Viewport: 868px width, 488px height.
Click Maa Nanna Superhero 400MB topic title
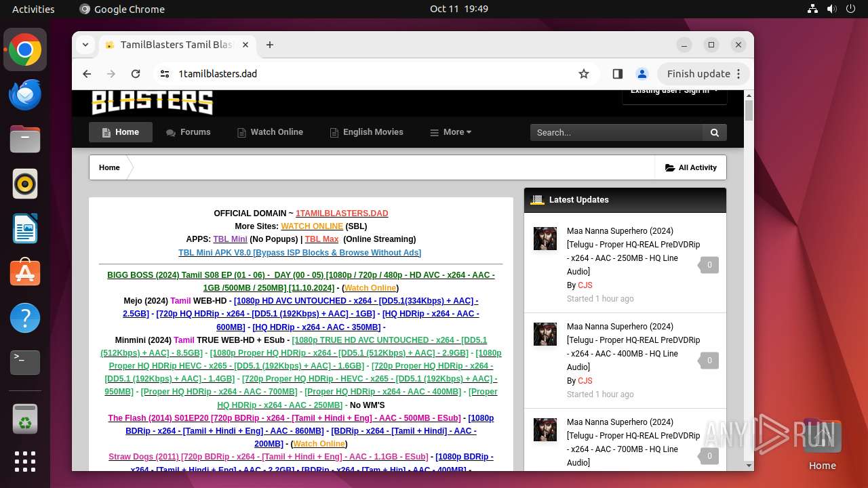633,347
